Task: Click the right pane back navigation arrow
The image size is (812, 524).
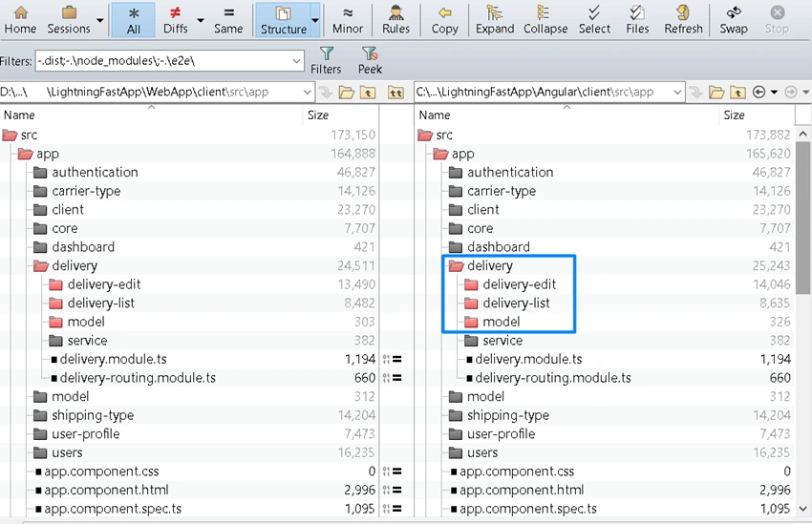Action: point(759,92)
